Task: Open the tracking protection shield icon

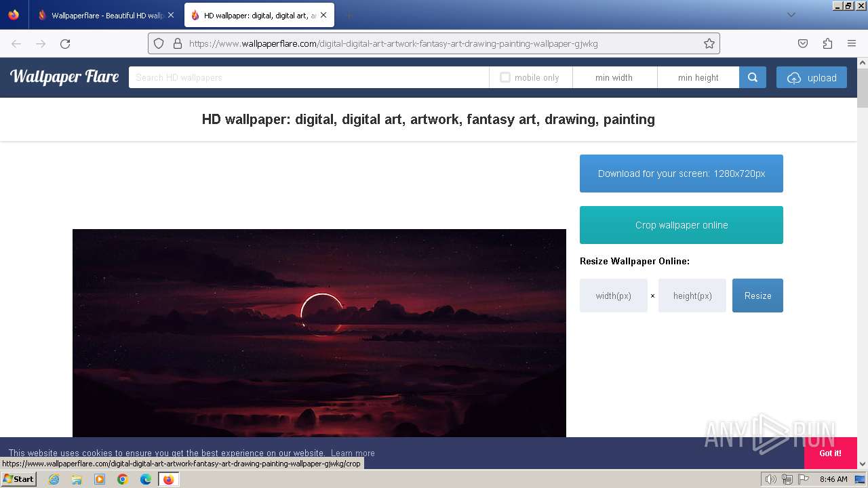Action: (x=159, y=43)
